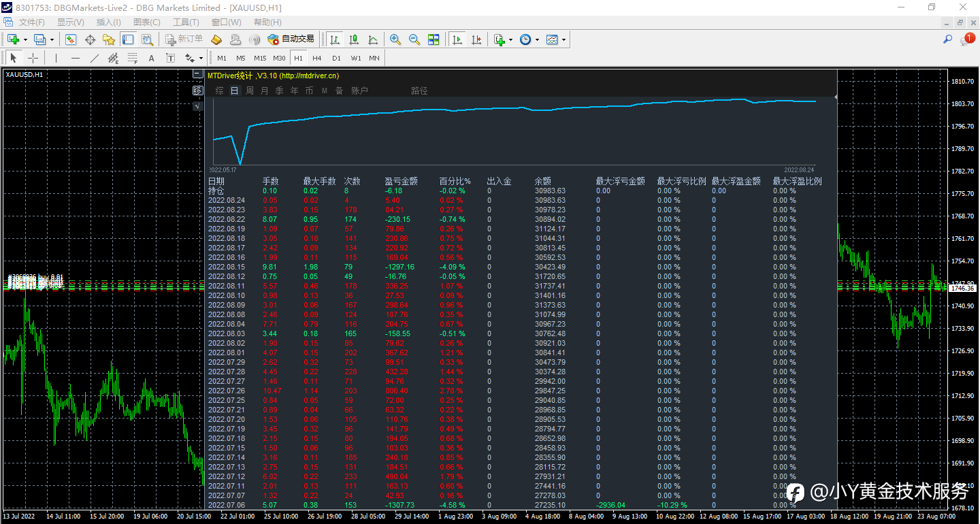Select the 周 weekly tab in MTDriver
Viewport: 980px width, 524px height.
pos(250,91)
